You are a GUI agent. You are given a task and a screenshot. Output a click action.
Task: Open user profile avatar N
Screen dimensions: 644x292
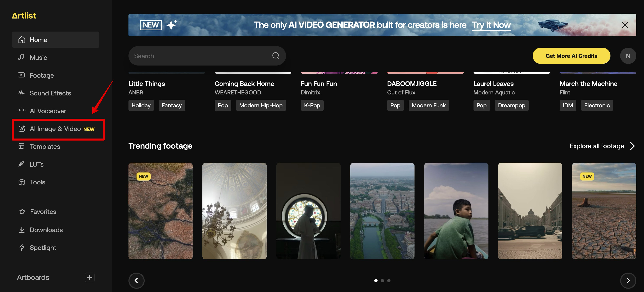628,56
